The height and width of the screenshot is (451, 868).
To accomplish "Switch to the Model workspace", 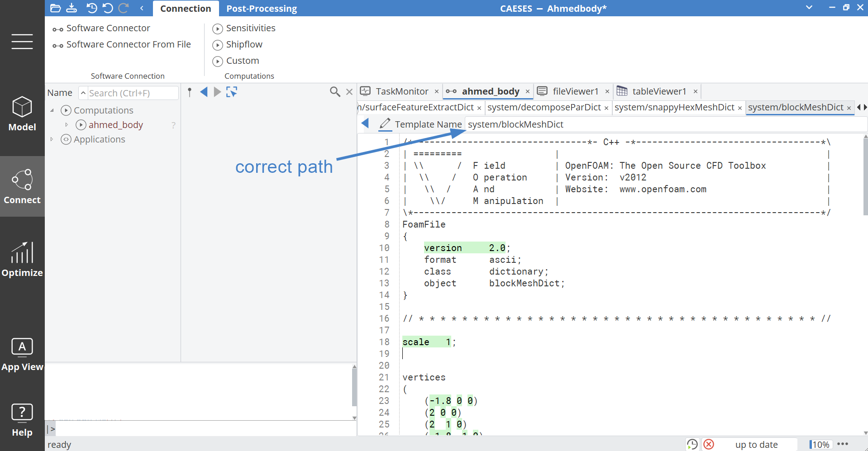I will click(22, 114).
